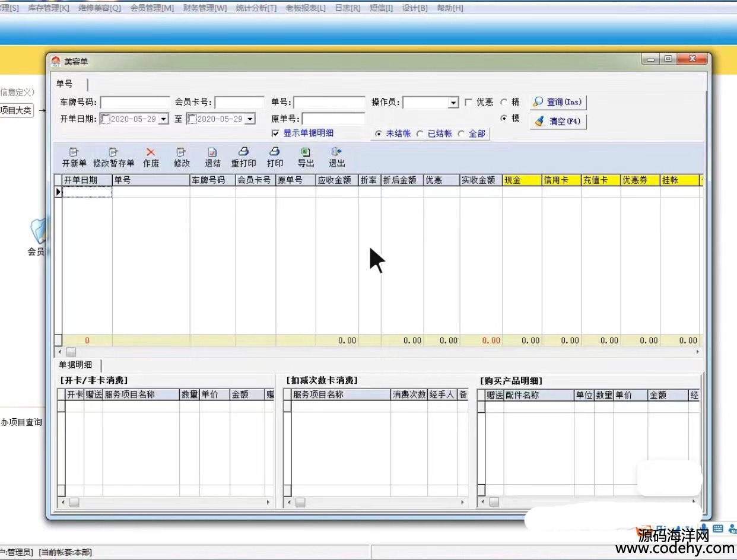Open the 设计[B] menu
Viewport: 737px width, 560px height.
pyautogui.click(x=415, y=8)
